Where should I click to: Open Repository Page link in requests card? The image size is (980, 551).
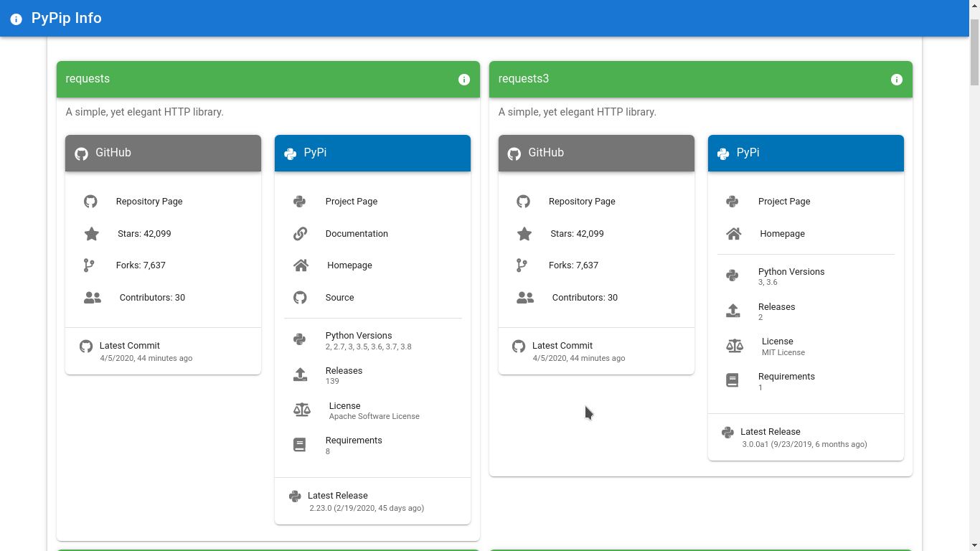pos(149,202)
